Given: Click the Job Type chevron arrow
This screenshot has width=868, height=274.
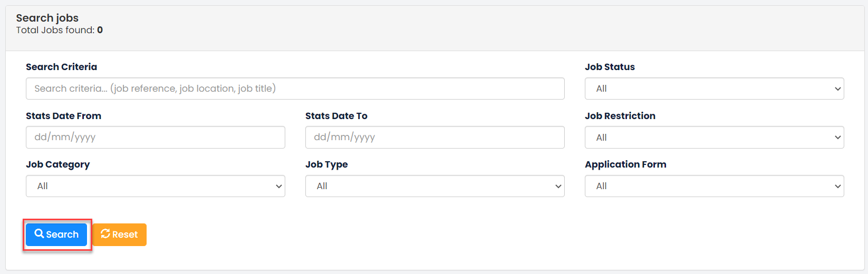Looking at the screenshot, I should [x=558, y=186].
